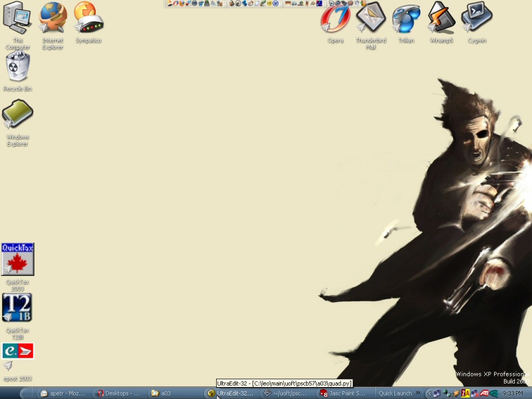Open the a03 folder taskbar button

coord(174,393)
